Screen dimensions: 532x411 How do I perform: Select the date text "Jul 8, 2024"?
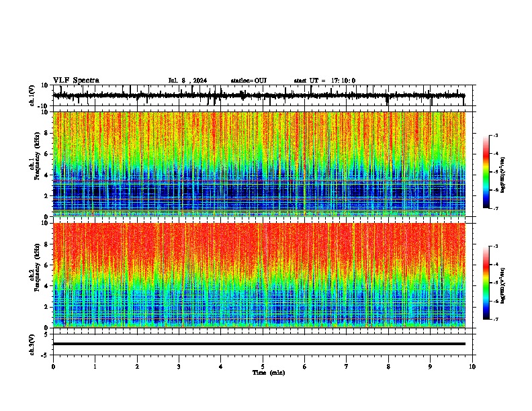(187, 81)
